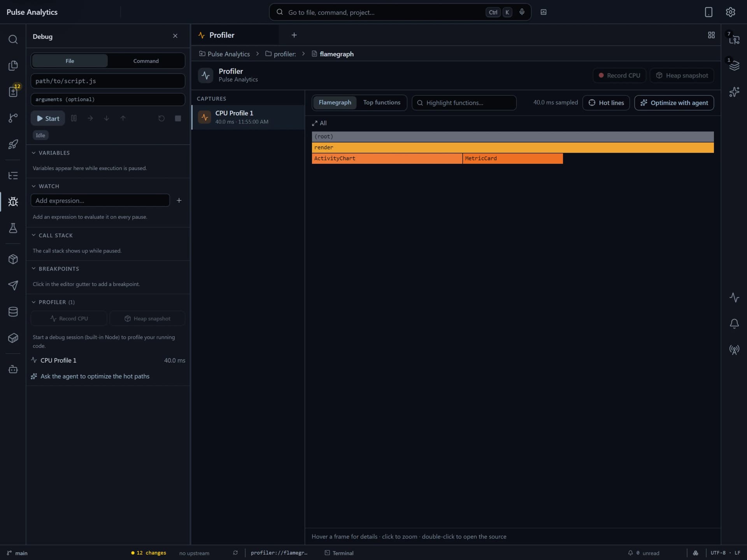Close the Debug panel

175,36
